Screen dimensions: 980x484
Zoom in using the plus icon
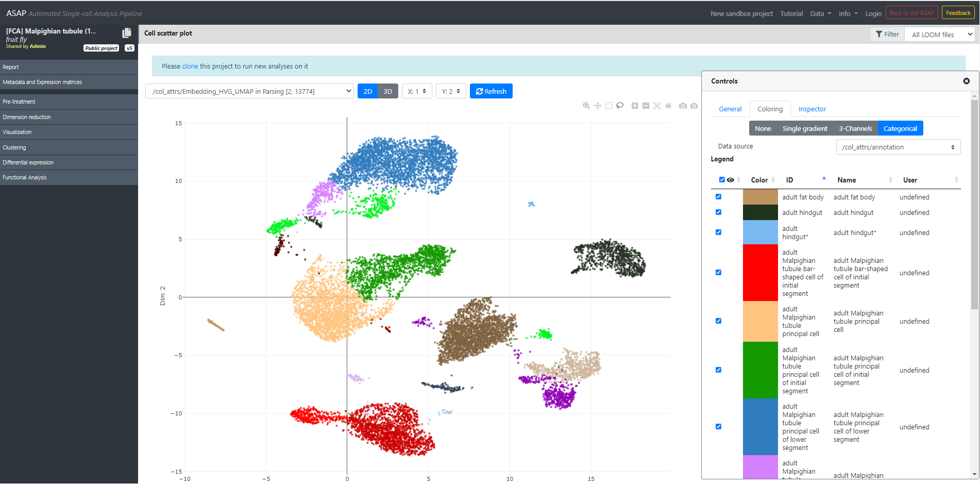[634, 105]
